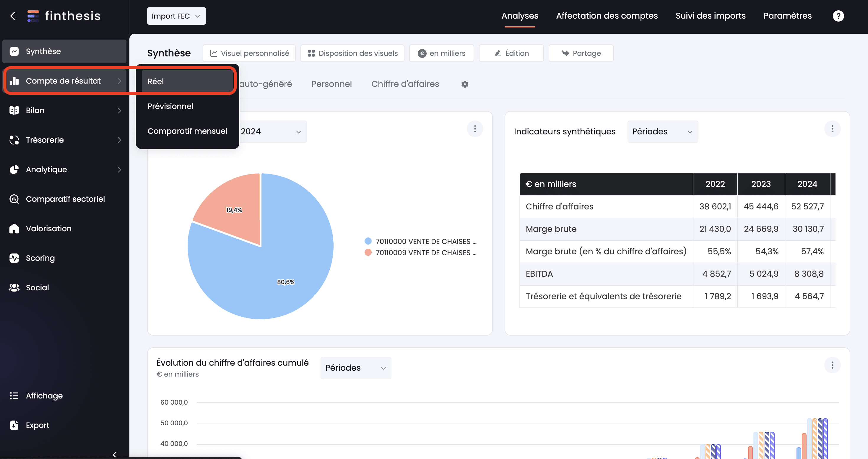
Task: Click the Valorisation house icon
Action: [x=14, y=228]
